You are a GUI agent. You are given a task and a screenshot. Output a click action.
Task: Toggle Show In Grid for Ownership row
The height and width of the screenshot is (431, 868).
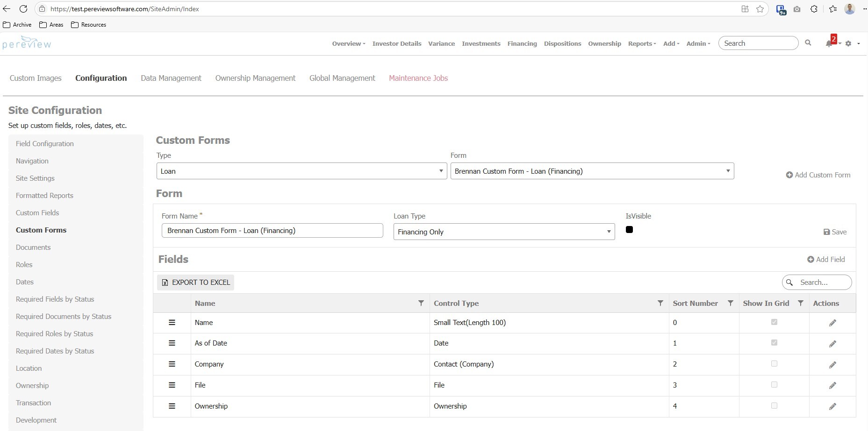tap(774, 406)
